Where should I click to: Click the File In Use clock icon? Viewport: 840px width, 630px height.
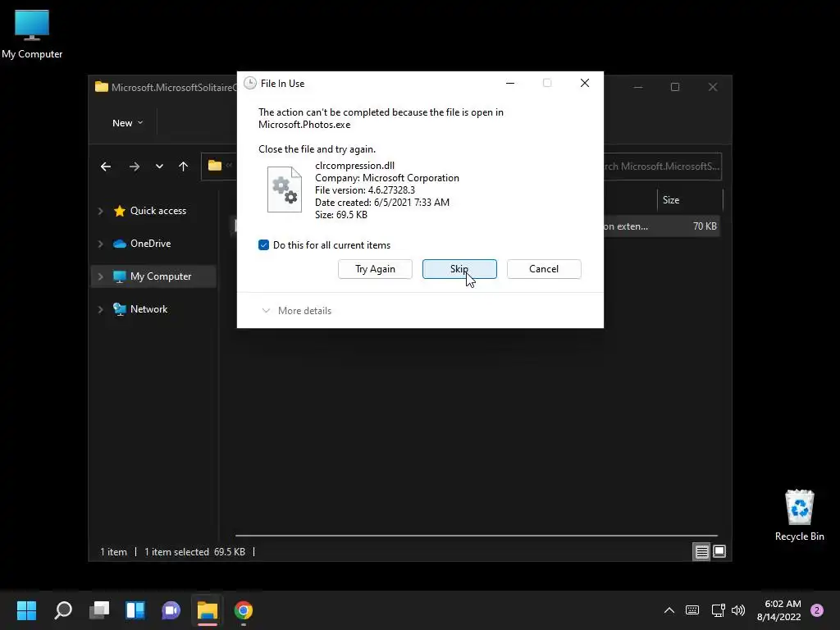point(249,83)
